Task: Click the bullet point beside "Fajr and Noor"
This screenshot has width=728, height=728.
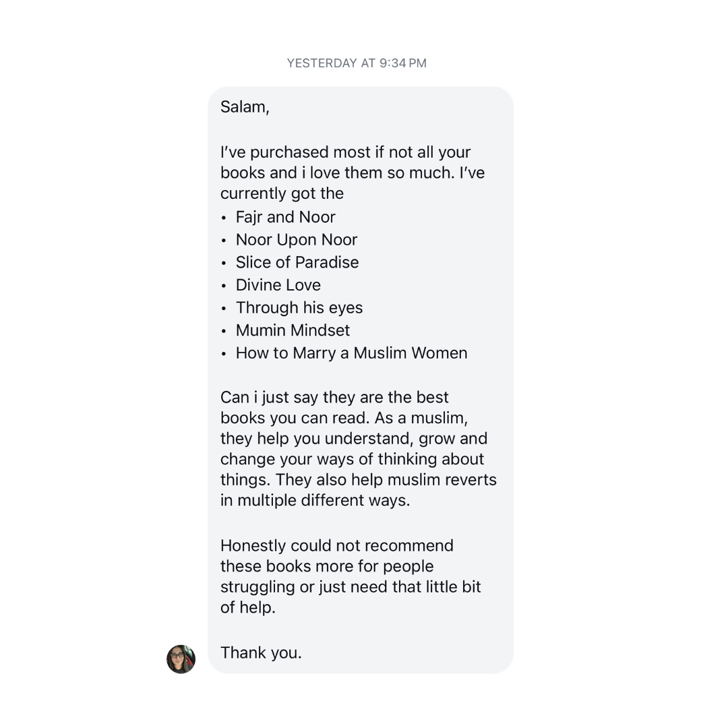Action: pos(224,218)
